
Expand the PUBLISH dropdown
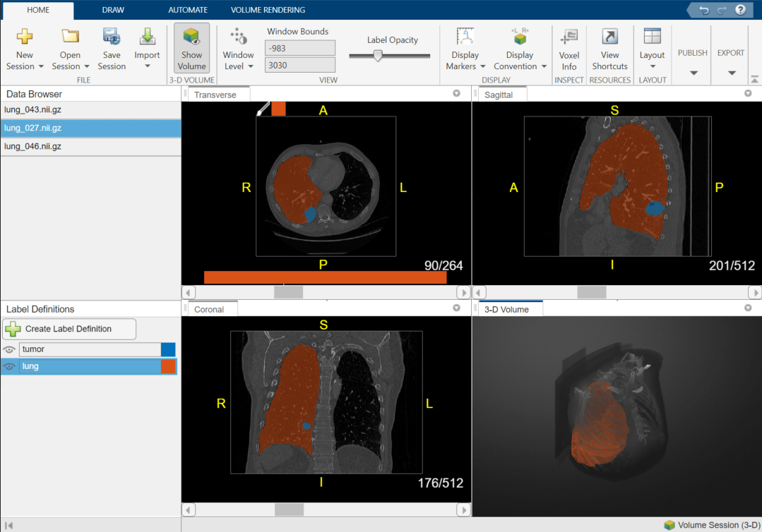(693, 73)
